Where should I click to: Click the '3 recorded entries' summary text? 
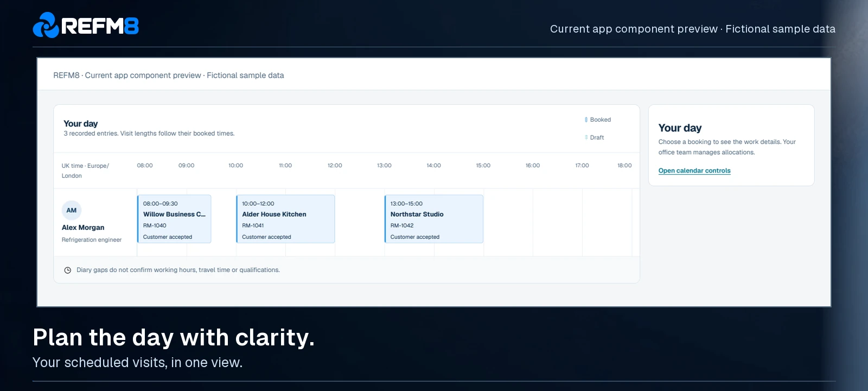(x=149, y=134)
